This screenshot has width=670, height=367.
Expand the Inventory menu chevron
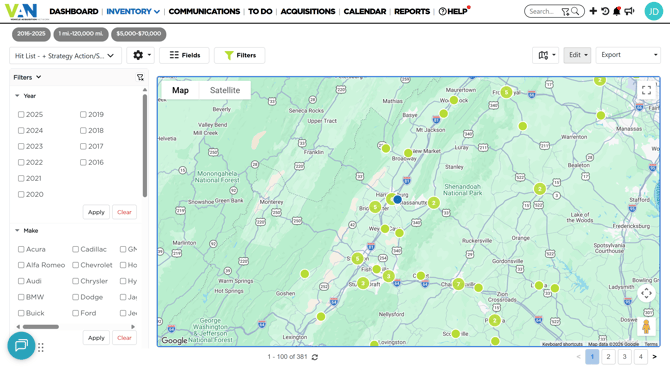point(157,12)
